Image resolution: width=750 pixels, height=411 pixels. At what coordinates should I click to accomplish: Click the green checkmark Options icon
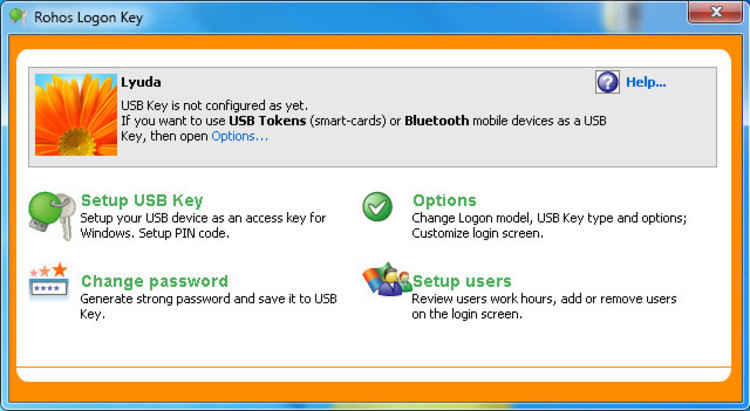click(x=377, y=207)
